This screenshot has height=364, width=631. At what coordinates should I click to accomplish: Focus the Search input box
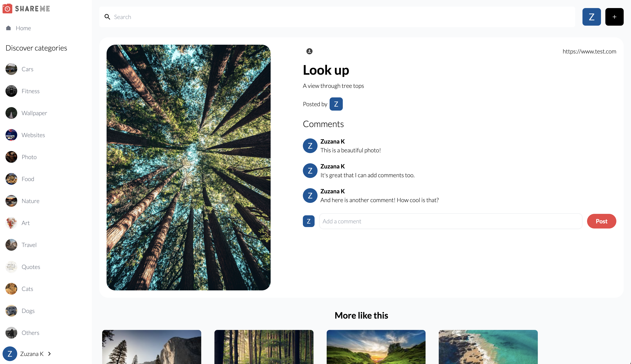tap(342, 17)
